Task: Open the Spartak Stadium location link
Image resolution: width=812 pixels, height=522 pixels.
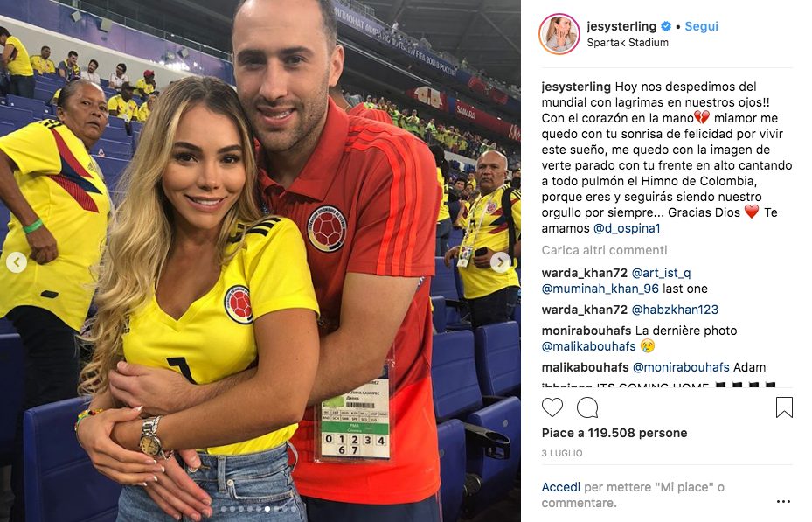Action: tap(628, 43)
